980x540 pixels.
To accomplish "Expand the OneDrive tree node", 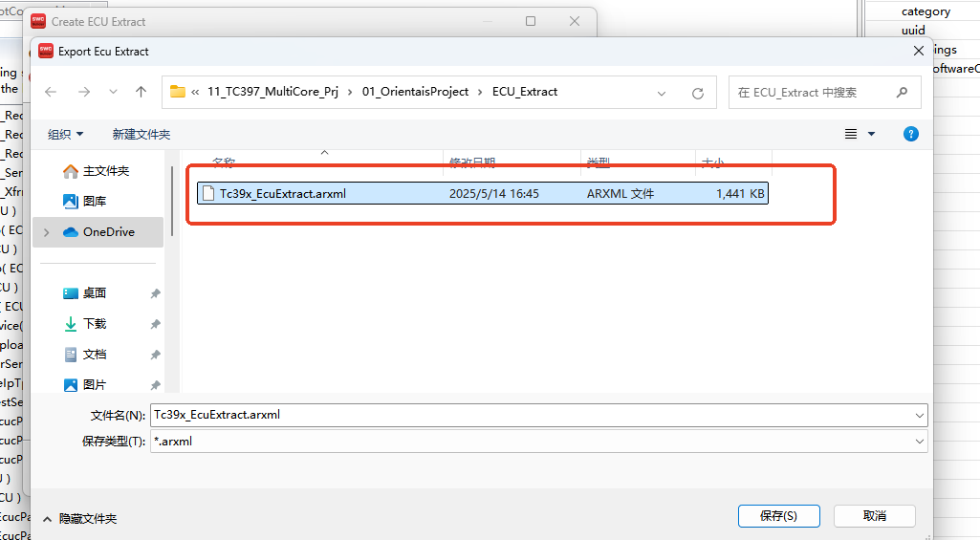I will tap(46, 232).
